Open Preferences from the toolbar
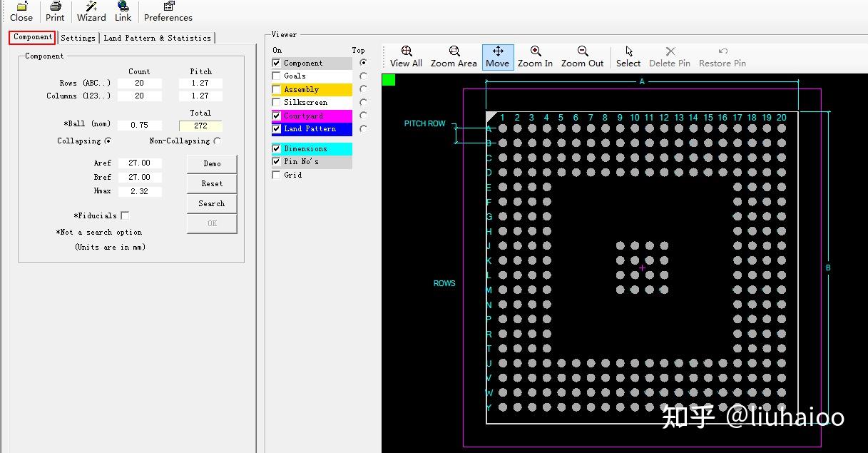This screenshot has width=868, height=453. pos(168,12)
